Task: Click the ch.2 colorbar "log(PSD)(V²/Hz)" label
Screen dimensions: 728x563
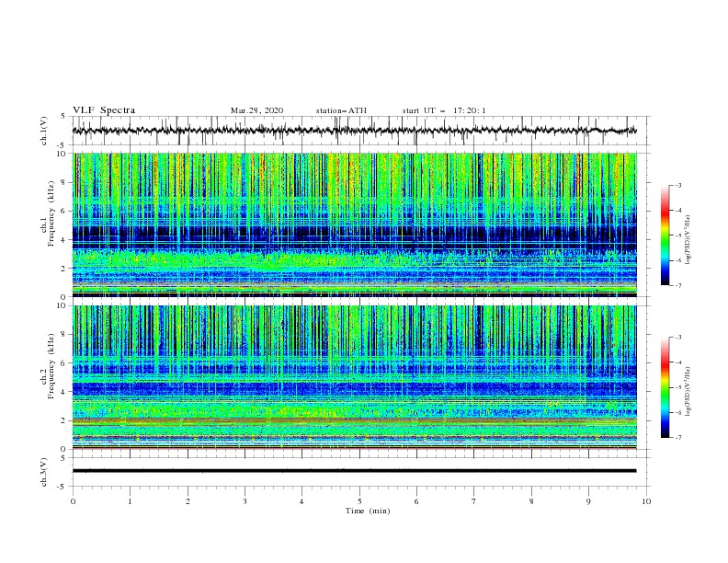Action: pyautogui.click(x=688, y=392)
